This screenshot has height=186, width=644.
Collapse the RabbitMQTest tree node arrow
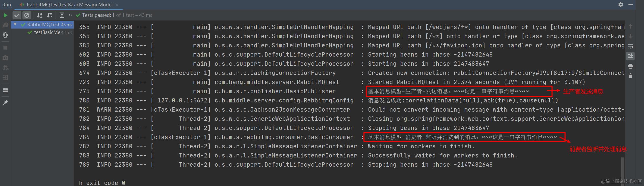click(15, 24)
